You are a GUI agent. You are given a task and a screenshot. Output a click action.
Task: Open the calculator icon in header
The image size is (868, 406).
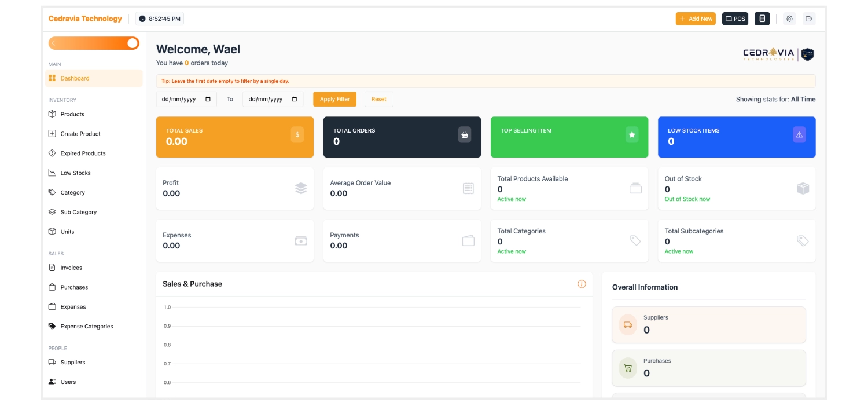click(762, 19)
